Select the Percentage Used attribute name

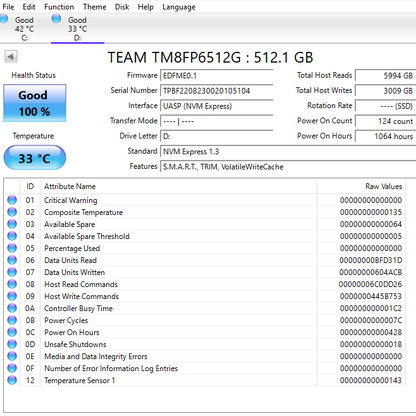tap(72, 248)
